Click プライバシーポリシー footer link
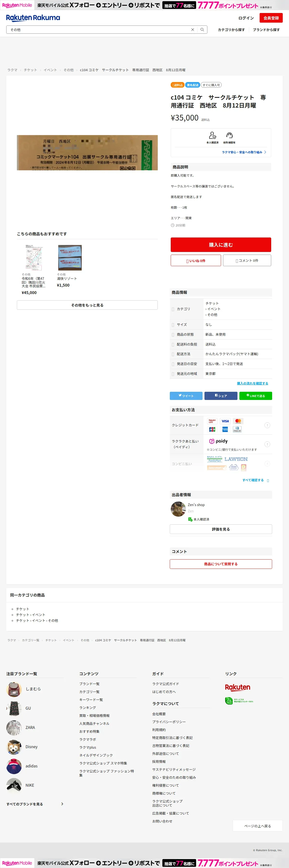This screenshot has width=289, height=868. 169,722
